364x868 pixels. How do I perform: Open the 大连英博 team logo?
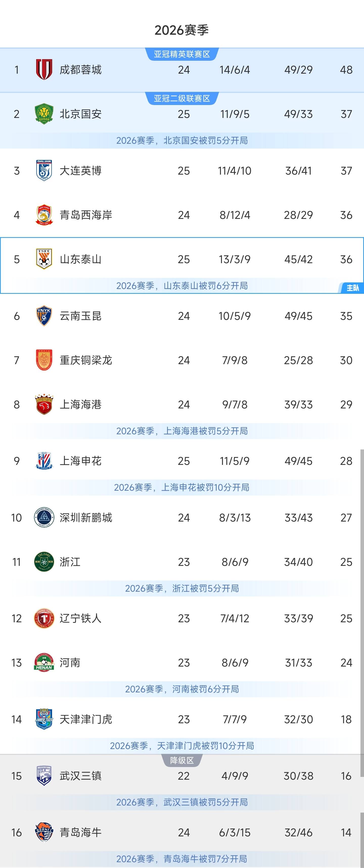click(44, 171)
